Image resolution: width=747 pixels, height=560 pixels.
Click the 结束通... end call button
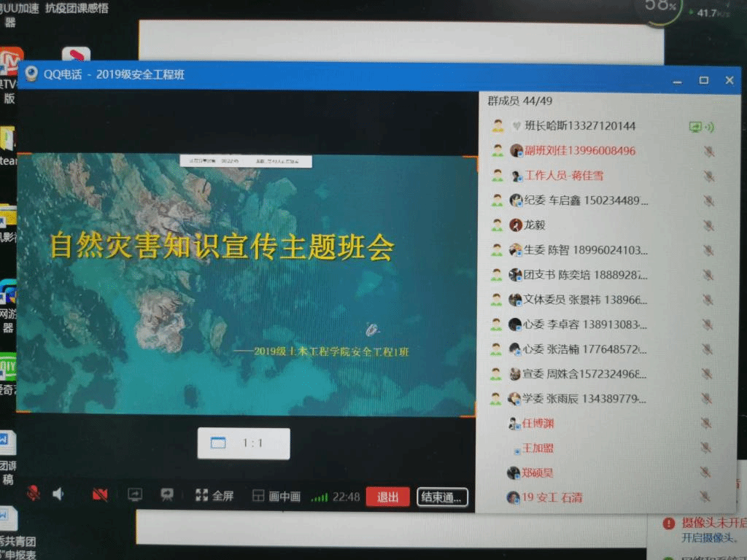[442, 498]
